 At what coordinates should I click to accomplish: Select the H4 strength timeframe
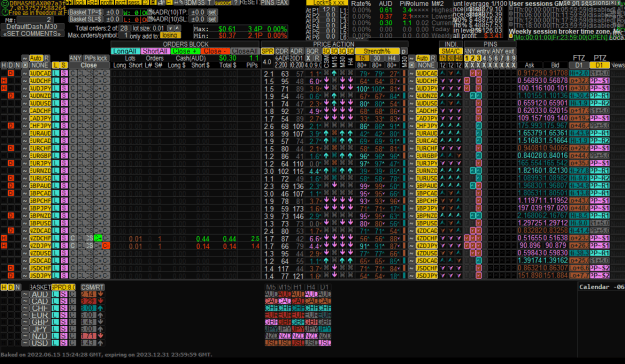click(x=392, y=58)
